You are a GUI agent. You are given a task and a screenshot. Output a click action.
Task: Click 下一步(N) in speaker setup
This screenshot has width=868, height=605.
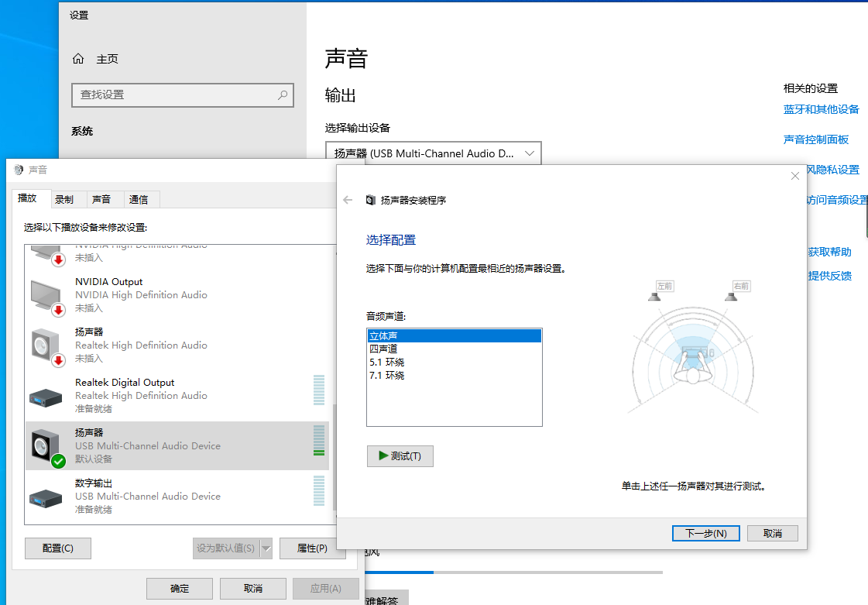pos(706,533)
